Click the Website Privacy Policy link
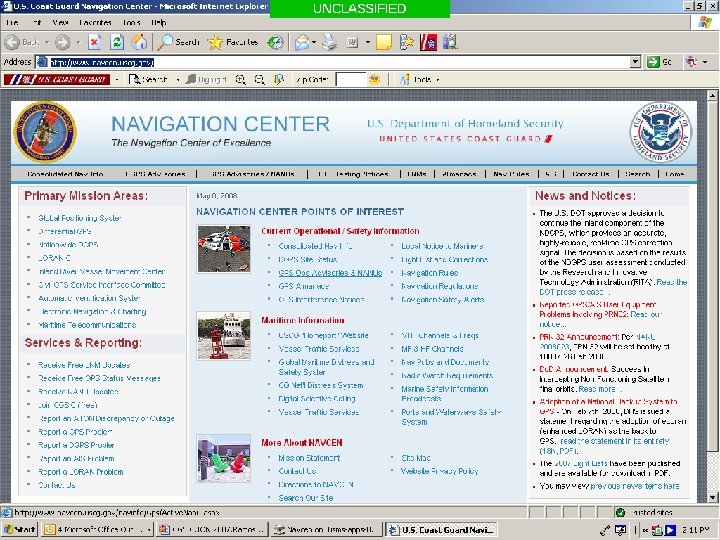The image size is (720, 540). (439, 471)
